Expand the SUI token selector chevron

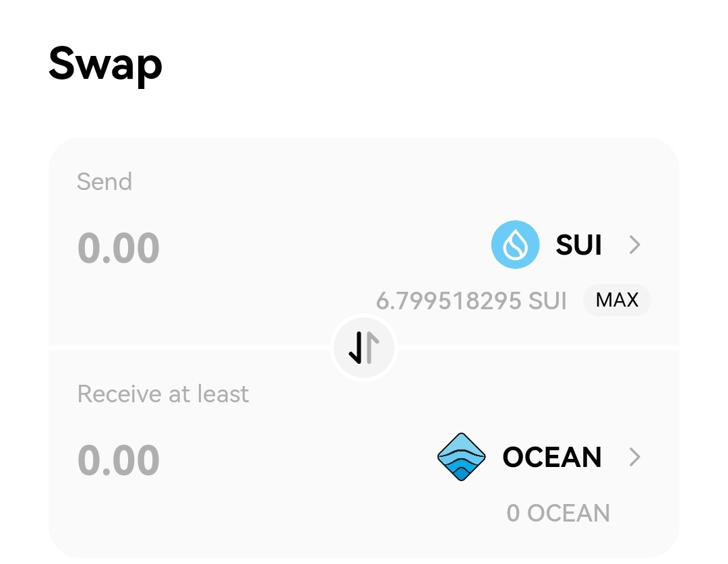point(634,245)
